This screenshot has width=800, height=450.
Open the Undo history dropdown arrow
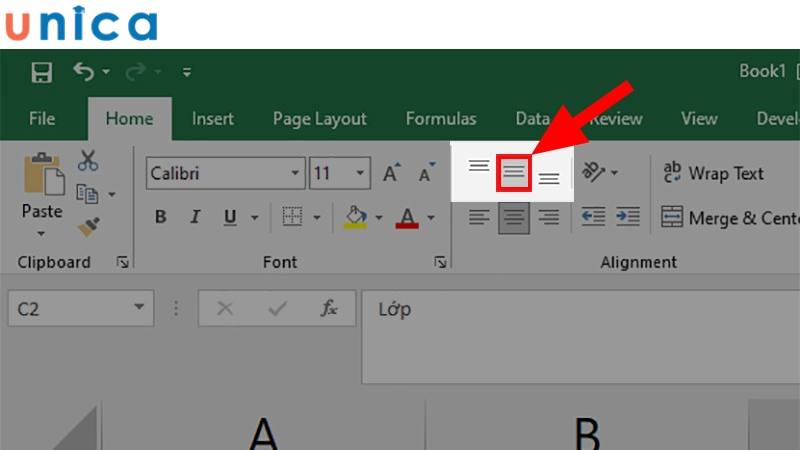click(106, 72)
